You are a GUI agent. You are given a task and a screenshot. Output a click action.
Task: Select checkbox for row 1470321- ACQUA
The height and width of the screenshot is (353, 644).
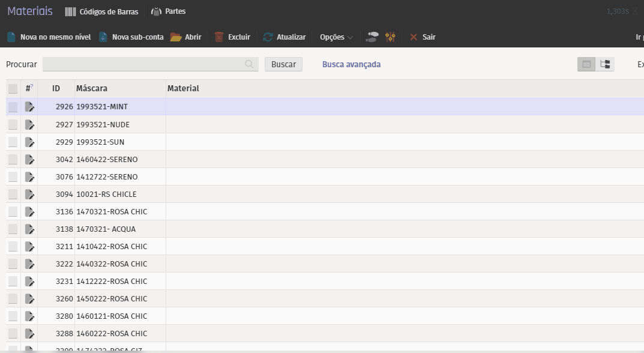coord(13,229)
